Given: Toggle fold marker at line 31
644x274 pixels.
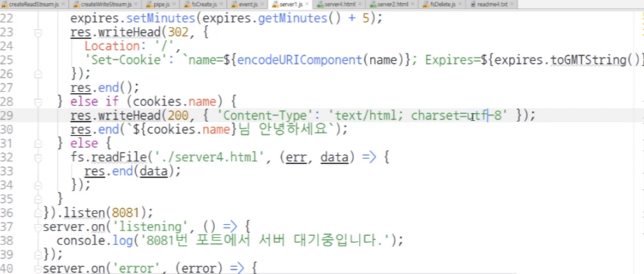Looking at the screenshot, I should (x=38, y=143).
